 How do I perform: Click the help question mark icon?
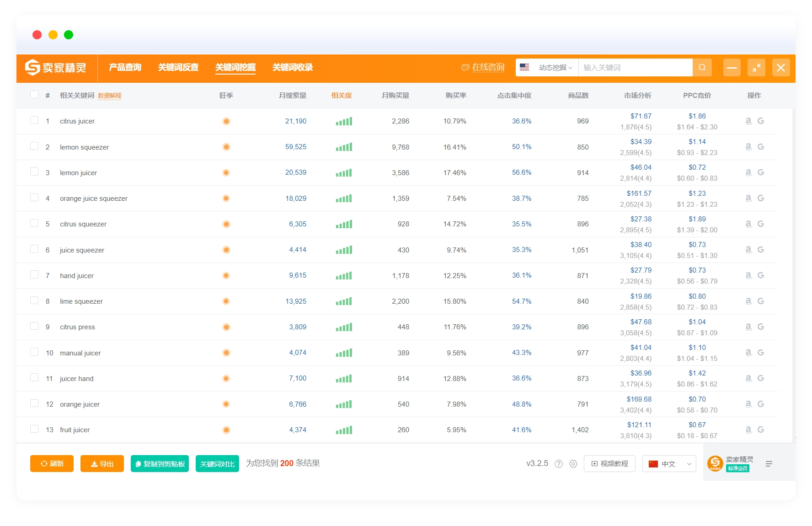[559, 464]
